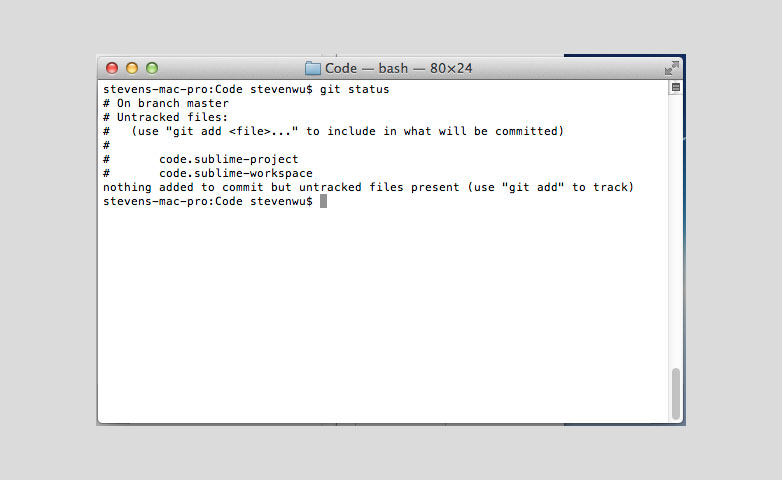782x480 pixels.
Task: Select the code.sublime-workspace filename
Action: [235, 173]
